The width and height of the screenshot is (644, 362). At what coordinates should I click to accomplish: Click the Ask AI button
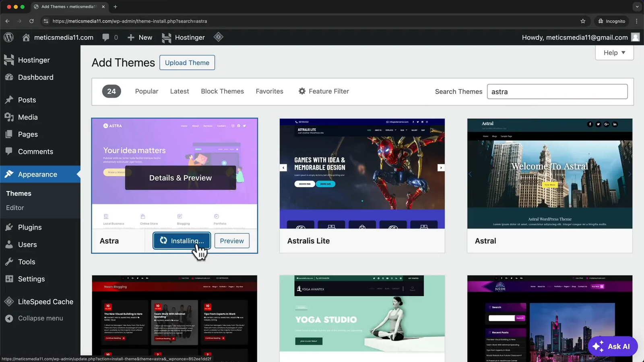(x=613, y=346)
